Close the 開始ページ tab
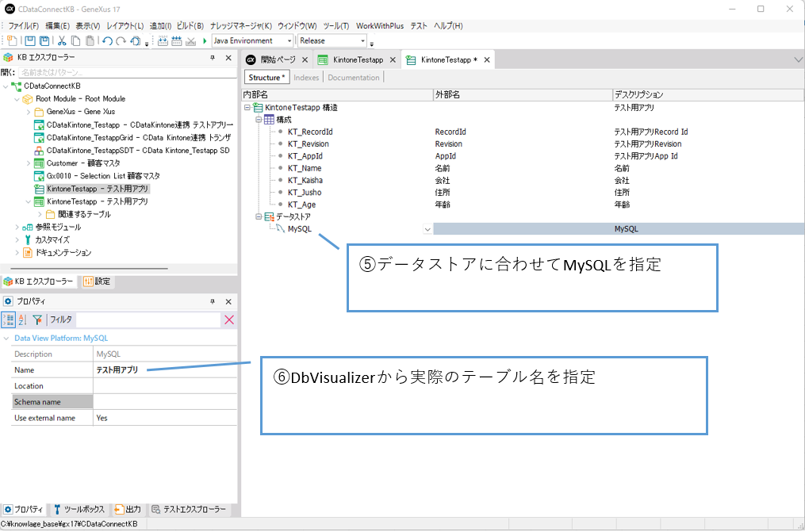This screenshot has width=805, height=532. [x=305, y=60]
